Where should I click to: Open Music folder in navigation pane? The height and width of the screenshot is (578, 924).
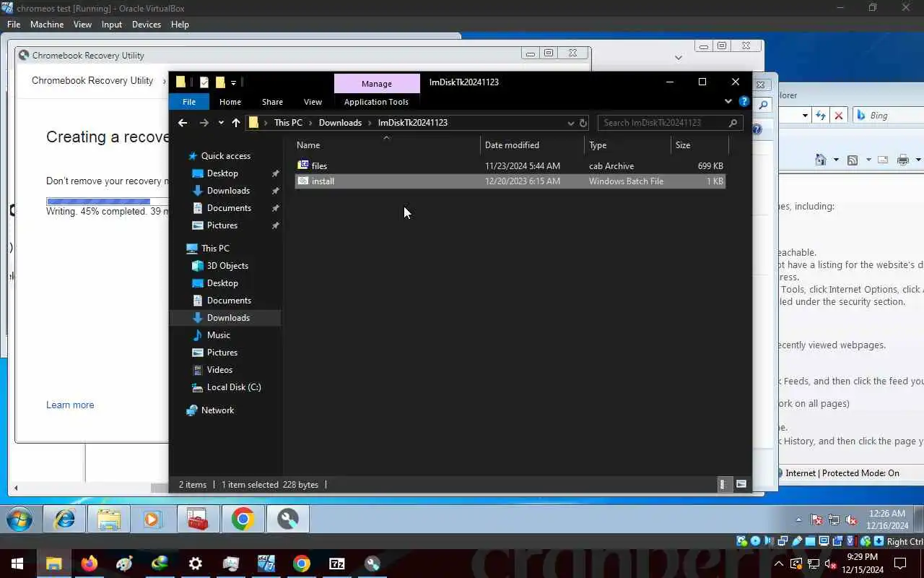pyautogui.click(x=218, y=335)
